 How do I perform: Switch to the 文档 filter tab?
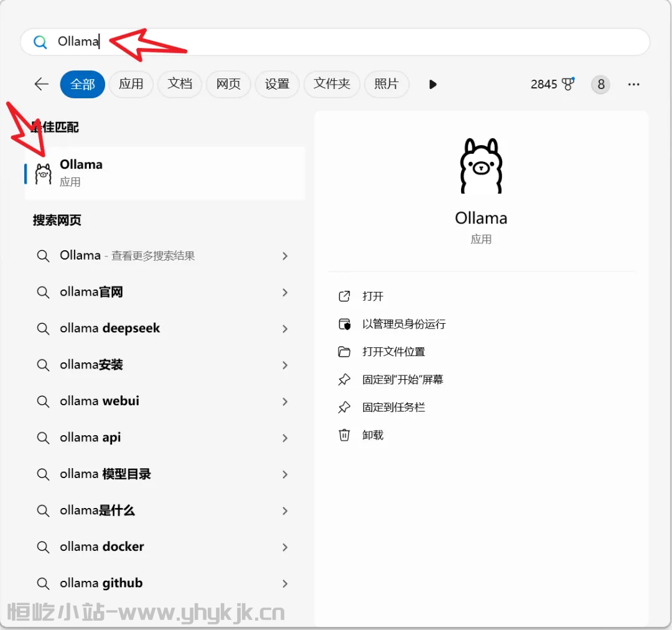pyautogui.click(x=180, y=84)
